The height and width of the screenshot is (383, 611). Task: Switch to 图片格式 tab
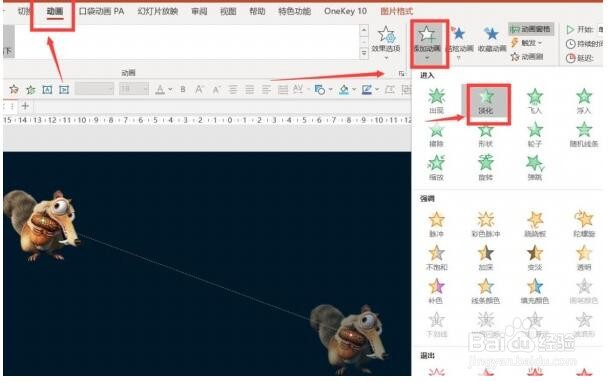click(396, 11)
